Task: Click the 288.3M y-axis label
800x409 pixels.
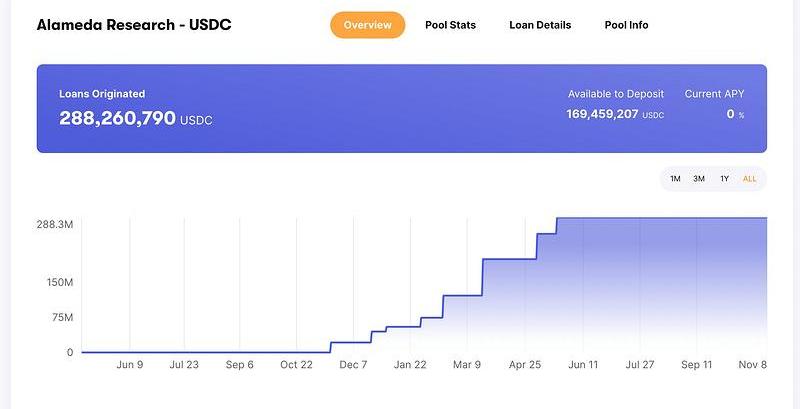Action: [55, 225]
